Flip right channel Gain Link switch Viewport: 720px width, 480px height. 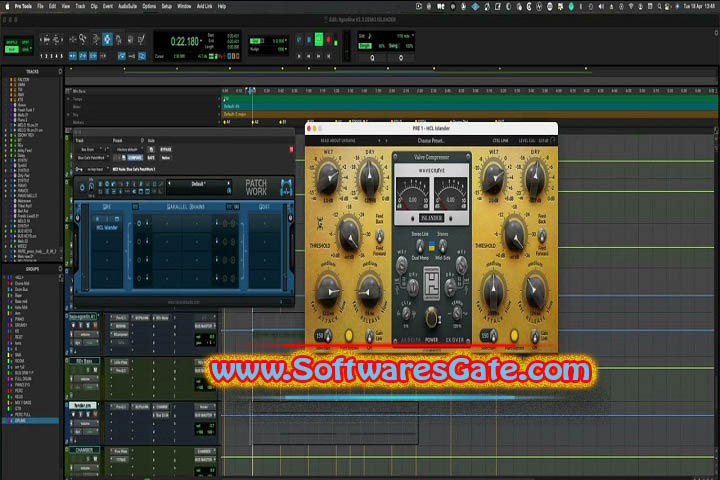[534, 336]
